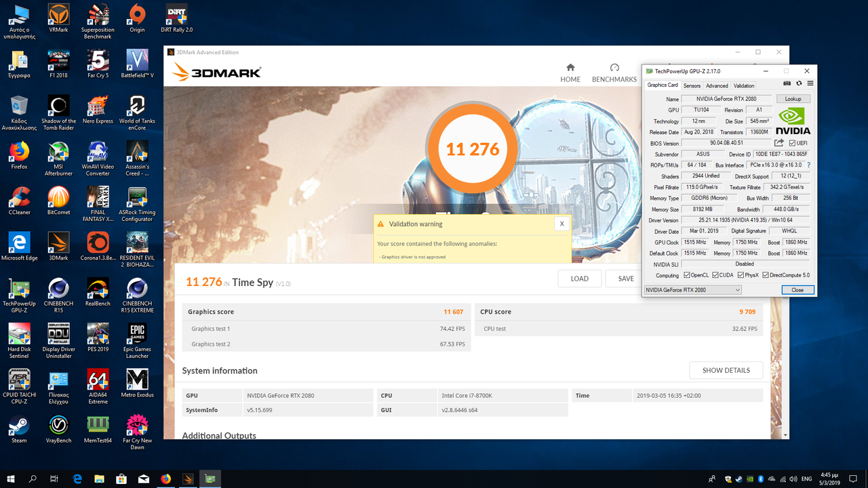Expand GPU selection dropdown in GPU-Z

click(692, 289)
